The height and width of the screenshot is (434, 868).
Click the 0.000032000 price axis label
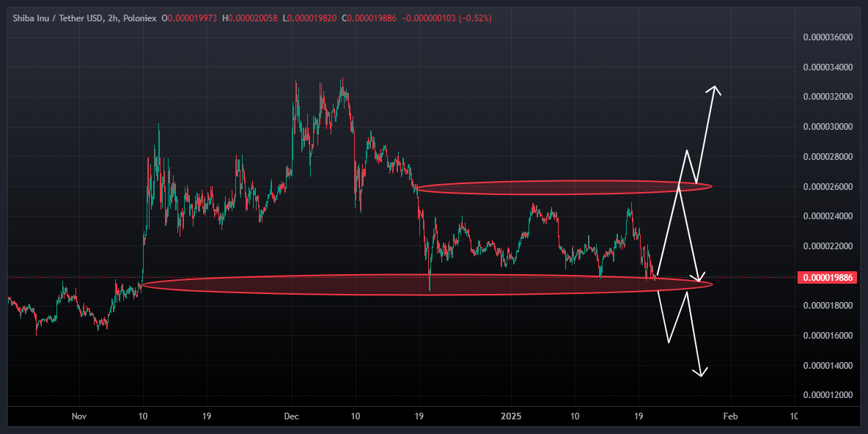coord(827,98)
